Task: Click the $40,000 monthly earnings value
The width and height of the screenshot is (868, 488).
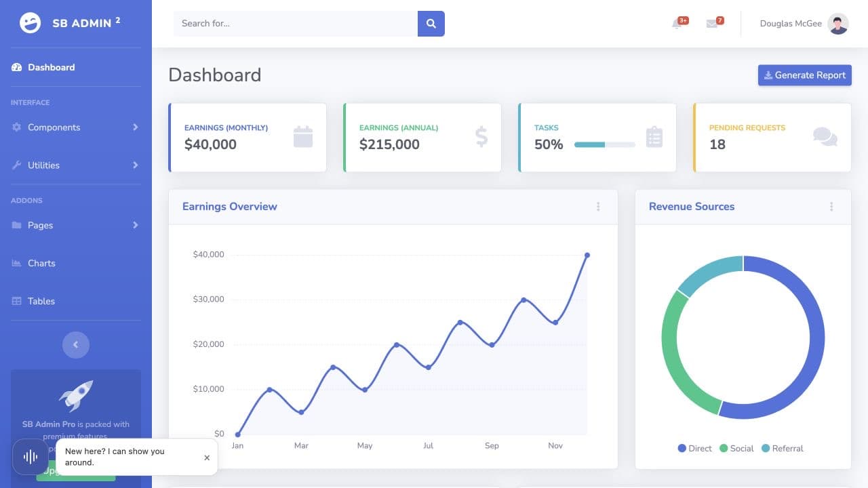Action: pos(210,144)
